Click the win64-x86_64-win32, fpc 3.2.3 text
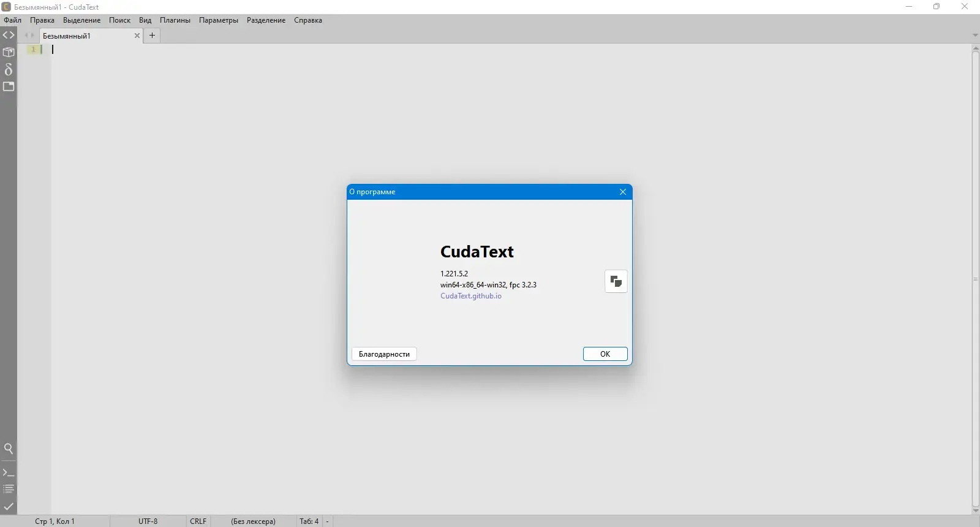 click(488, 285)
